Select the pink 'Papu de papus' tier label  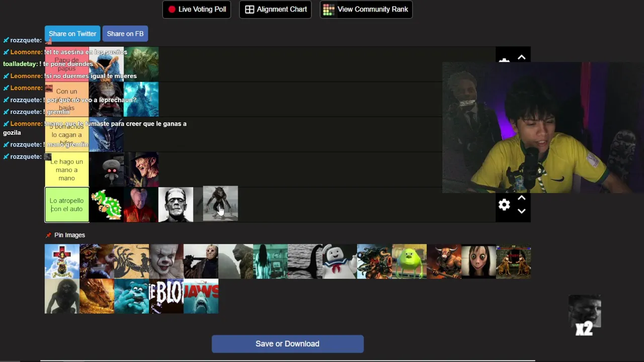[x=66, y=64]
